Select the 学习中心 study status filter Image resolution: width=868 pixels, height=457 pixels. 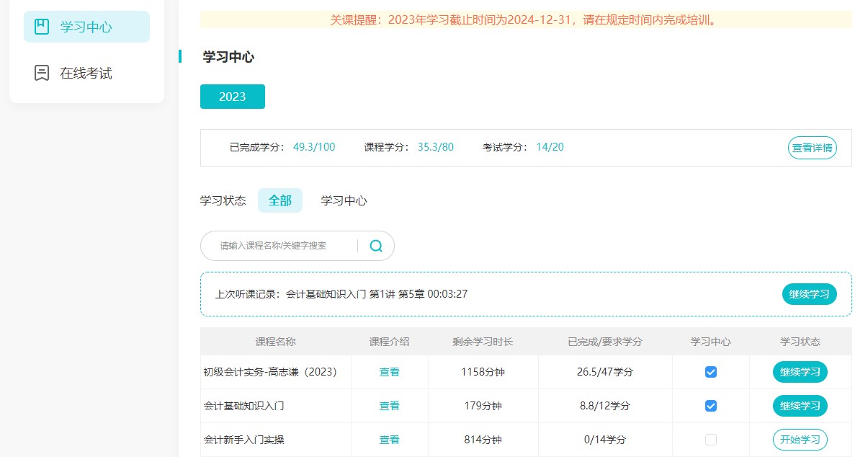point(344,200)
